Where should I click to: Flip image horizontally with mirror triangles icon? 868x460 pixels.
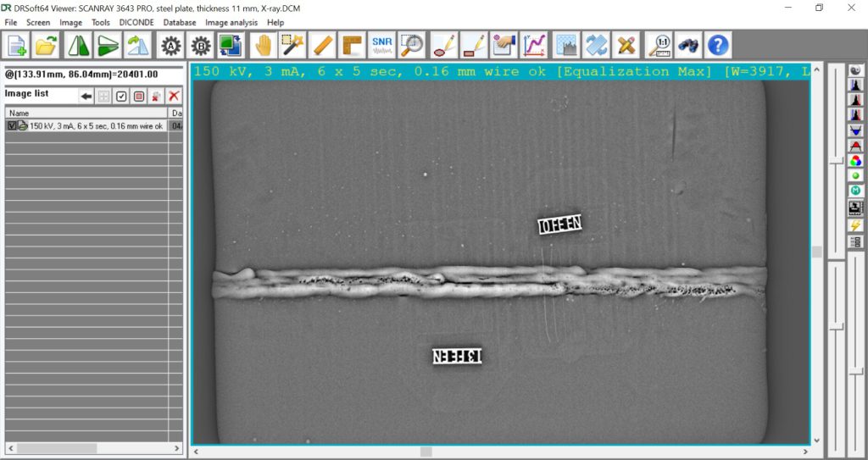(79, 46)
